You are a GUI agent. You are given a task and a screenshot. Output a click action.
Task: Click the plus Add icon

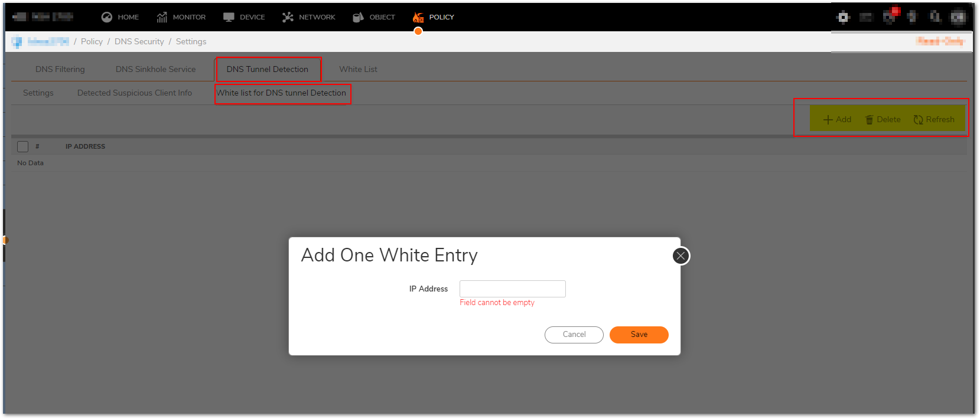828,120
